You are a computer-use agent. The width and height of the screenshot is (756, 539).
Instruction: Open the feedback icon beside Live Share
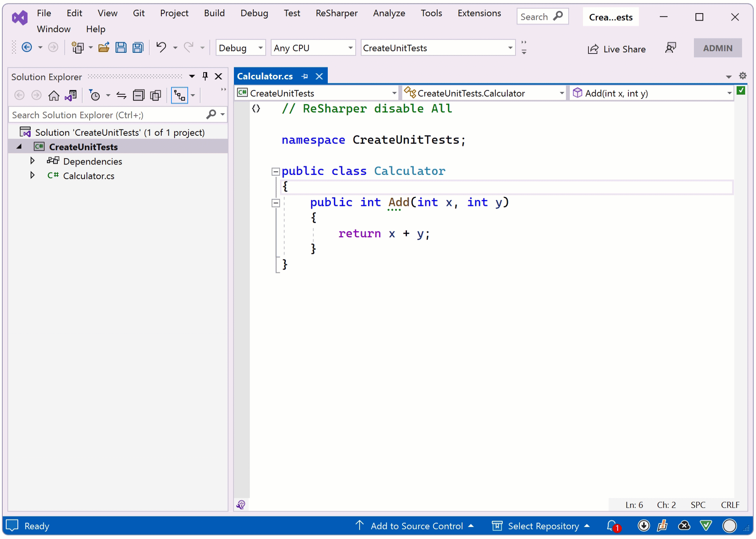(671, 48)
